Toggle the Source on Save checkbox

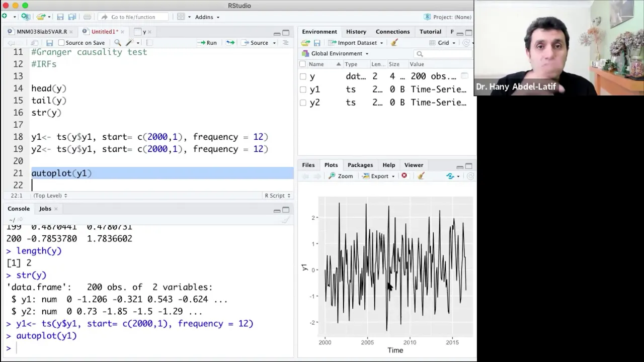[x=61, y=43]
